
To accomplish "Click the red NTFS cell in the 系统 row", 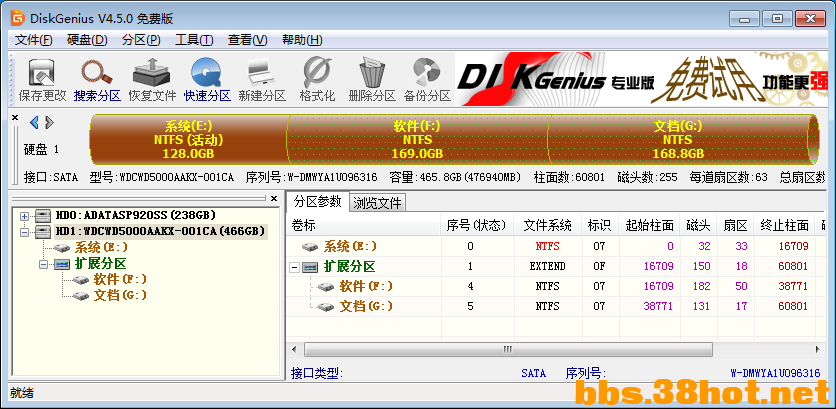I will (548, 246).
